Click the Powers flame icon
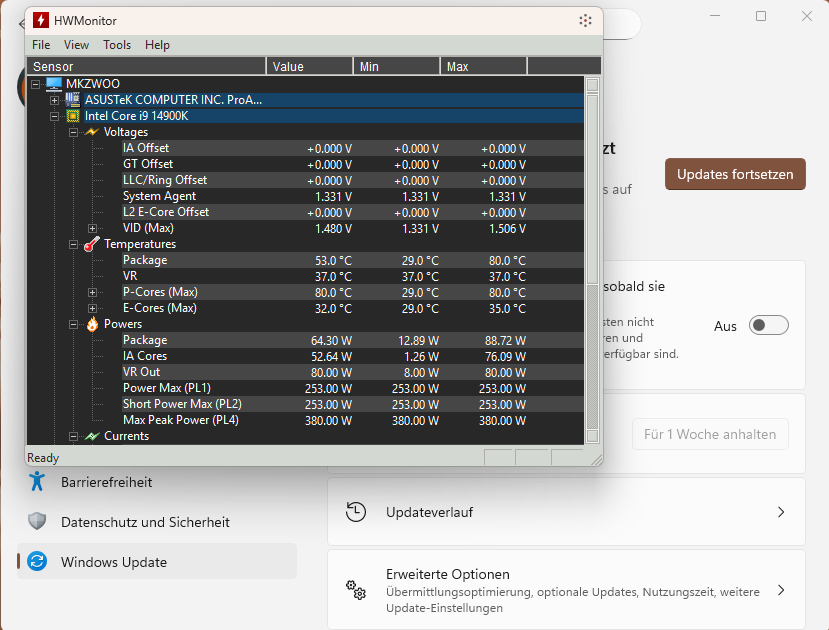The height and width of the screenshot is (630, 829). pyautogui.click(x=92, y=324)
